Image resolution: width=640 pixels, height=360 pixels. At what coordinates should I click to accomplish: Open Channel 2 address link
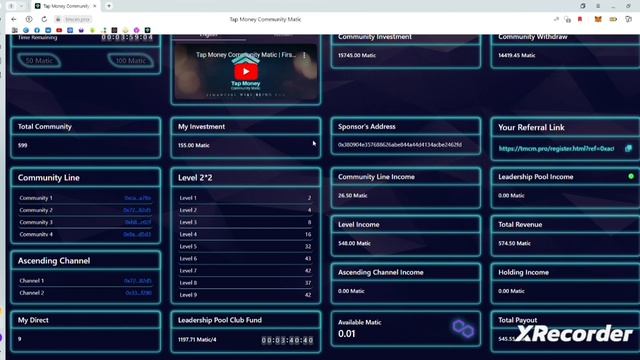[x=138, y=293]
